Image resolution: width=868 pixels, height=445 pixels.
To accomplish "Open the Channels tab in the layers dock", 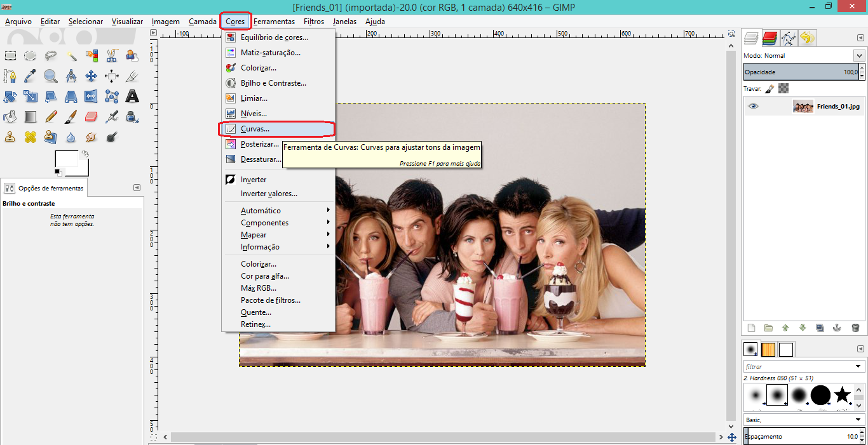I will pos(770,39).
